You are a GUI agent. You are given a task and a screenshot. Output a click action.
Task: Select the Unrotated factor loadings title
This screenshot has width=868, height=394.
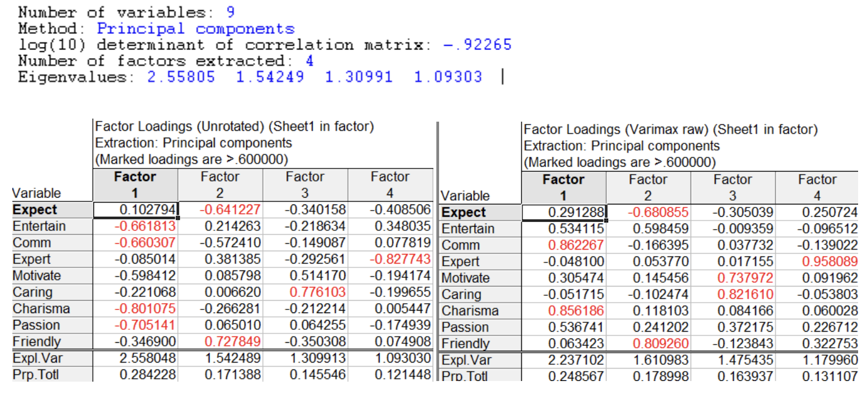click(235, 127)
